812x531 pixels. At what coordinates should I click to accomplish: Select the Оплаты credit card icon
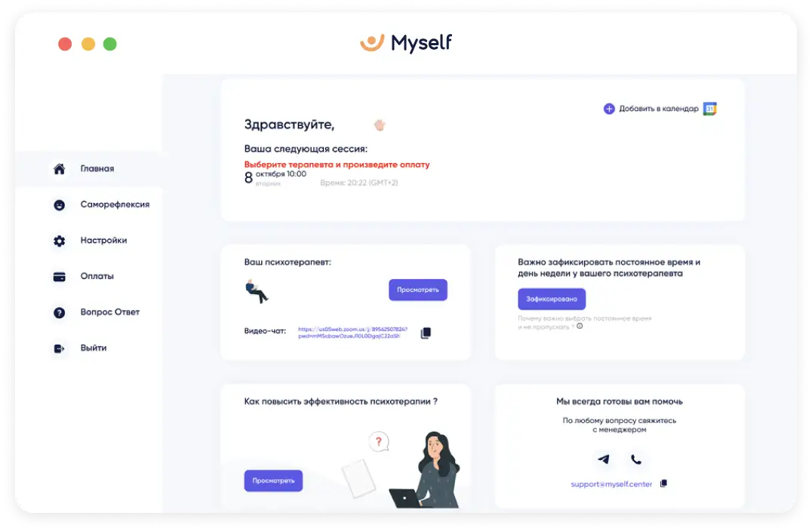(x=60, y=277)
